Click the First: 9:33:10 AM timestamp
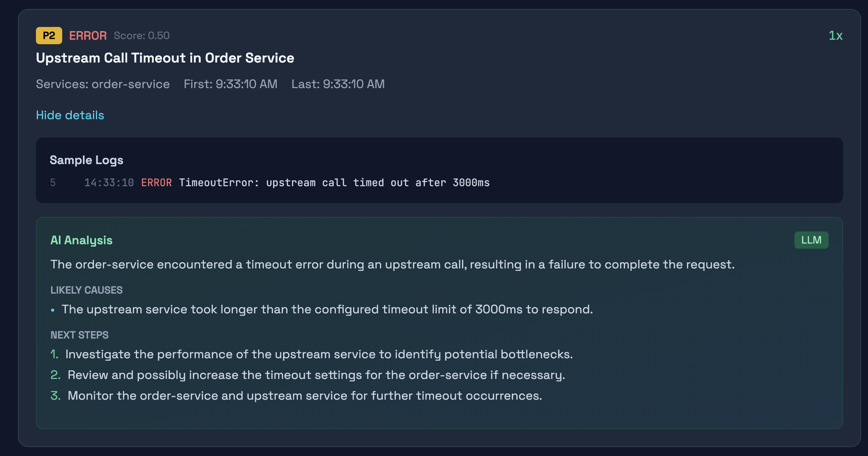868x456 pixels. point(230,84)
